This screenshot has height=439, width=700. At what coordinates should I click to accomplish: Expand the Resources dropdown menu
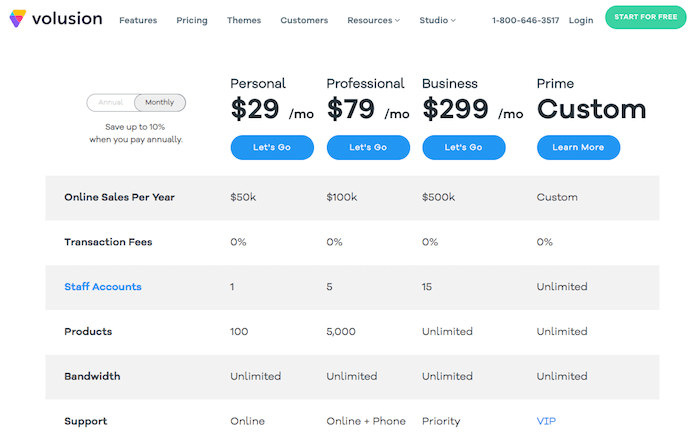tap(373, 20)
